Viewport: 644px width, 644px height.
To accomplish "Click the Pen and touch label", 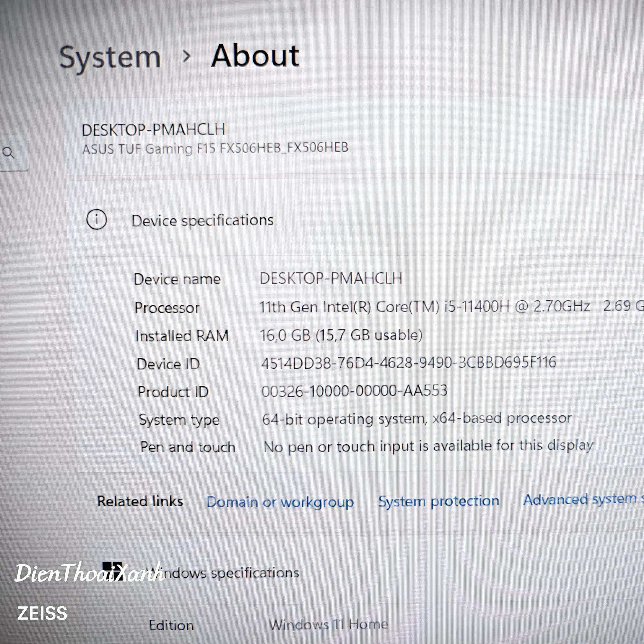I will (x=188, y=447).
